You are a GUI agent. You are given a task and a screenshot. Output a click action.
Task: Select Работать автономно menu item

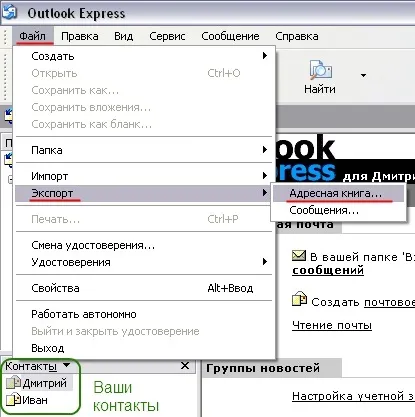click(x=144, y=314)
